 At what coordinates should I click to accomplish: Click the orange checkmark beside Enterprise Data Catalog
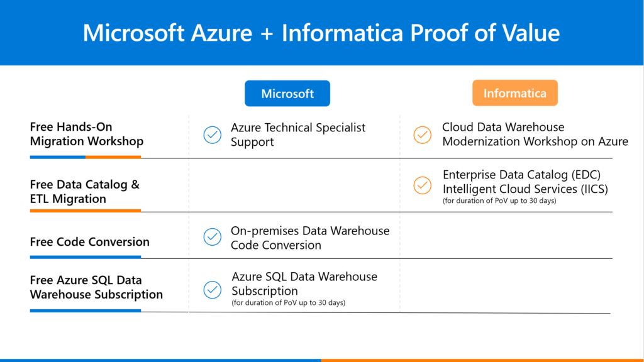point(422,185)
